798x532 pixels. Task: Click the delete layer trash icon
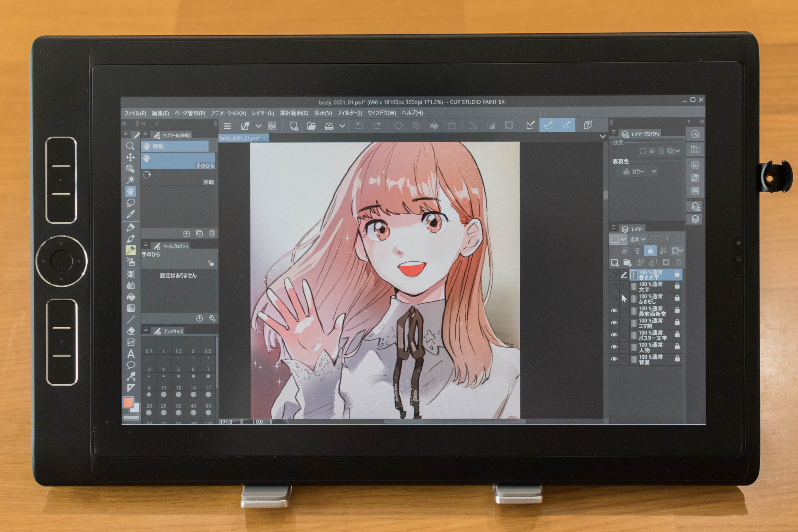pos(679,262)
